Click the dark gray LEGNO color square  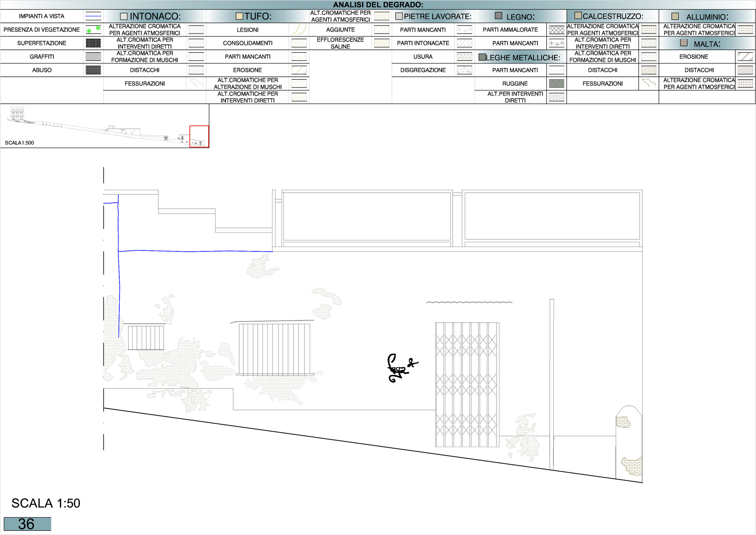click(498, 16)
